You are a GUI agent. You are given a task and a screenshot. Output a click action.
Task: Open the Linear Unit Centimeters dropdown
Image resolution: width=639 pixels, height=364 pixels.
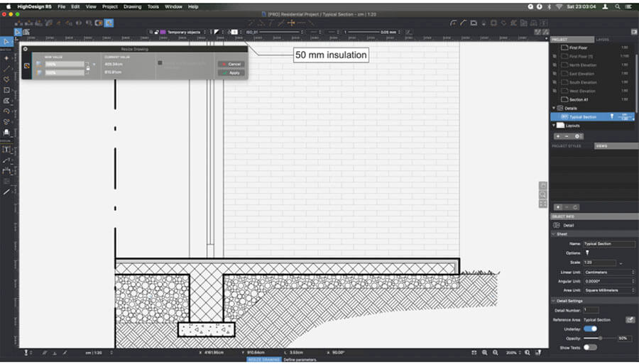[608, 272]
